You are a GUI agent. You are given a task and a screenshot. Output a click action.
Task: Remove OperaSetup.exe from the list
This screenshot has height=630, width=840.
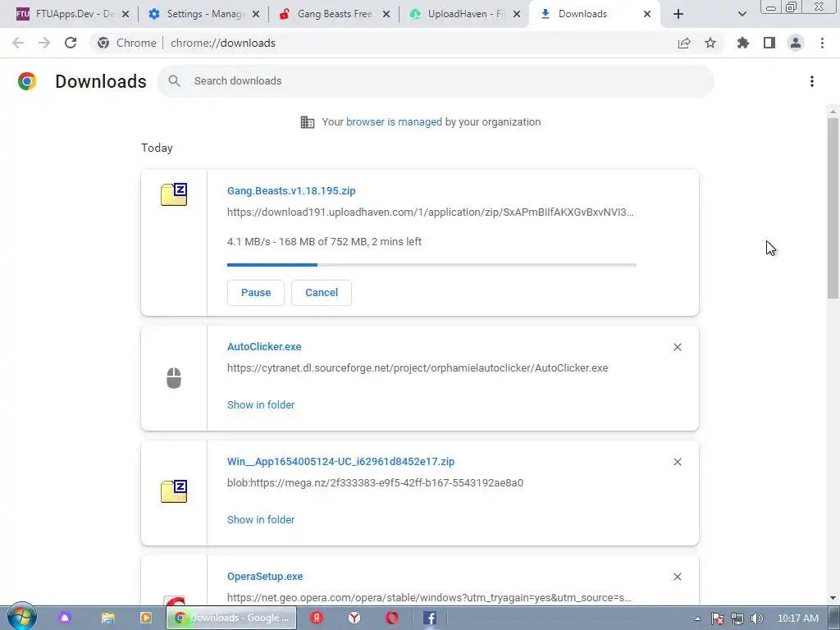(677, 577)
